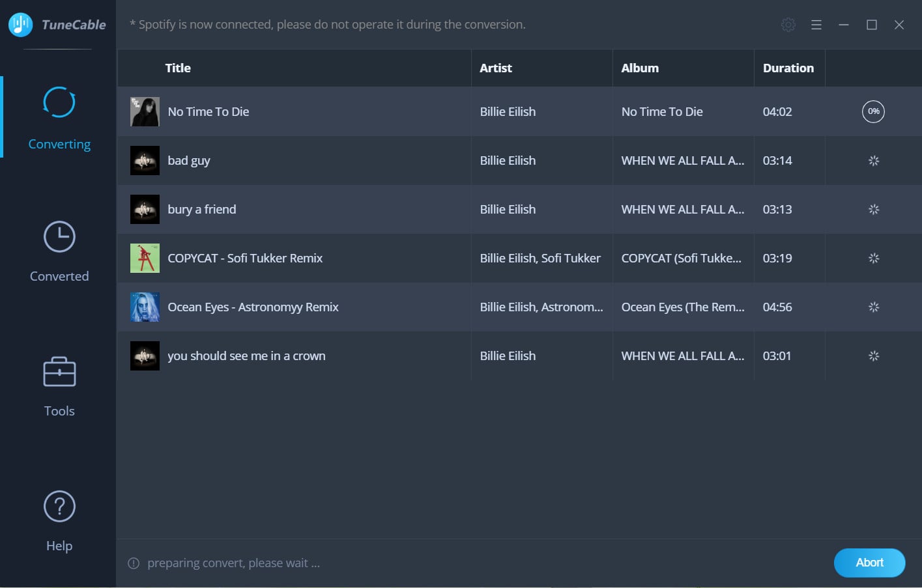Viewport: 922px width, 588px height.
Task: Open the Tools section
Action: point(59,387)
